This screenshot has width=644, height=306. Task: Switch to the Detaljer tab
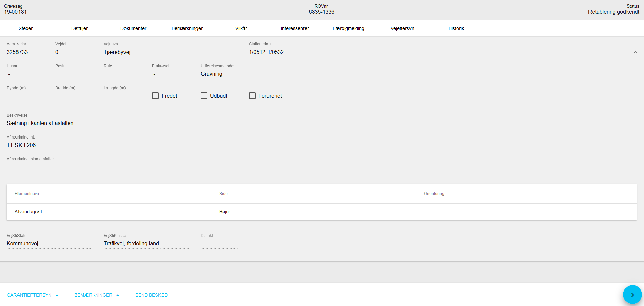[79, 28]
